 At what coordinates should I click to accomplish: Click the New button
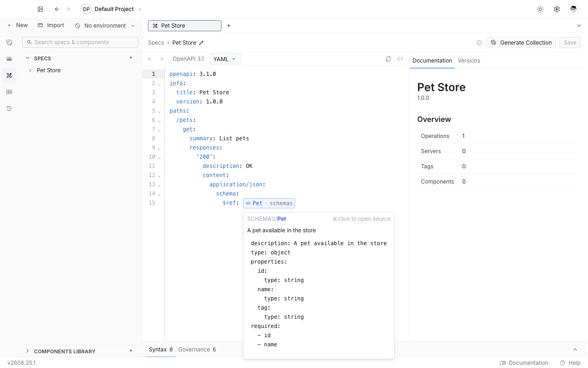17,25
